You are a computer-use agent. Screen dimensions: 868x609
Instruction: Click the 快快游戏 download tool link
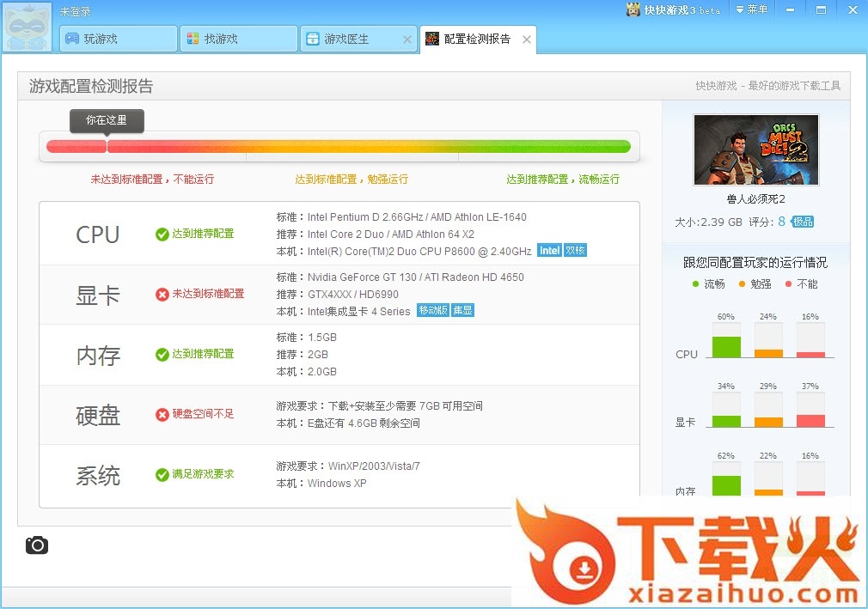click(x=767, y=86)
